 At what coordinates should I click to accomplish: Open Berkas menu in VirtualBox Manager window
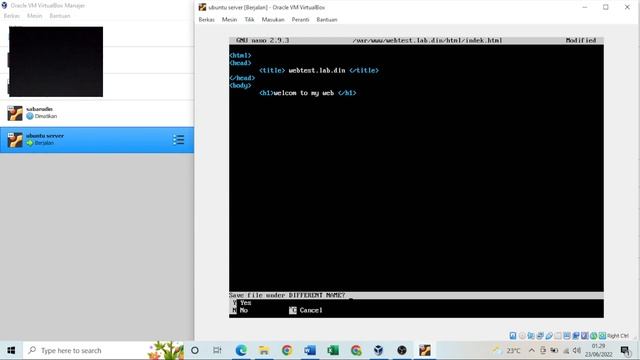pyautogui.click(x=11, y=16)
